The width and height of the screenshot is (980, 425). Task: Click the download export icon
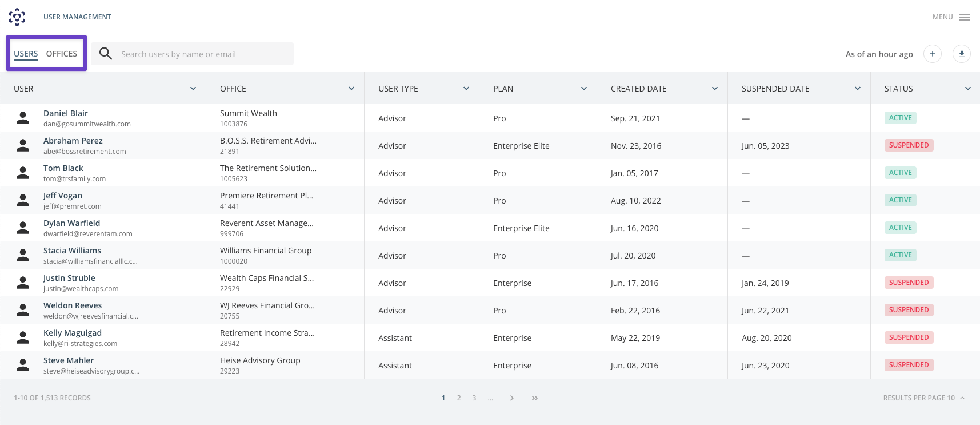tap(962, 54)
